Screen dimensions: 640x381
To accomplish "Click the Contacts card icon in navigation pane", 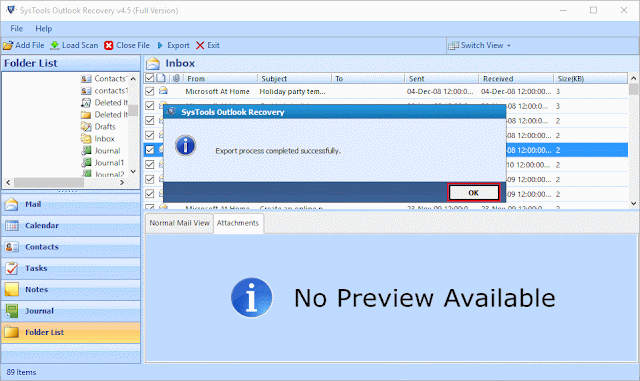I will click(x=11, y=247).
